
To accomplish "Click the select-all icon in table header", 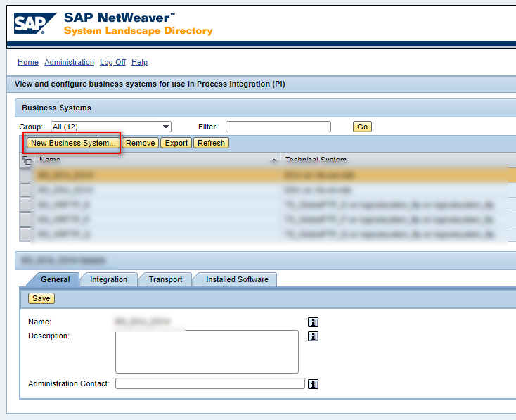I will [x=27, y=160].
